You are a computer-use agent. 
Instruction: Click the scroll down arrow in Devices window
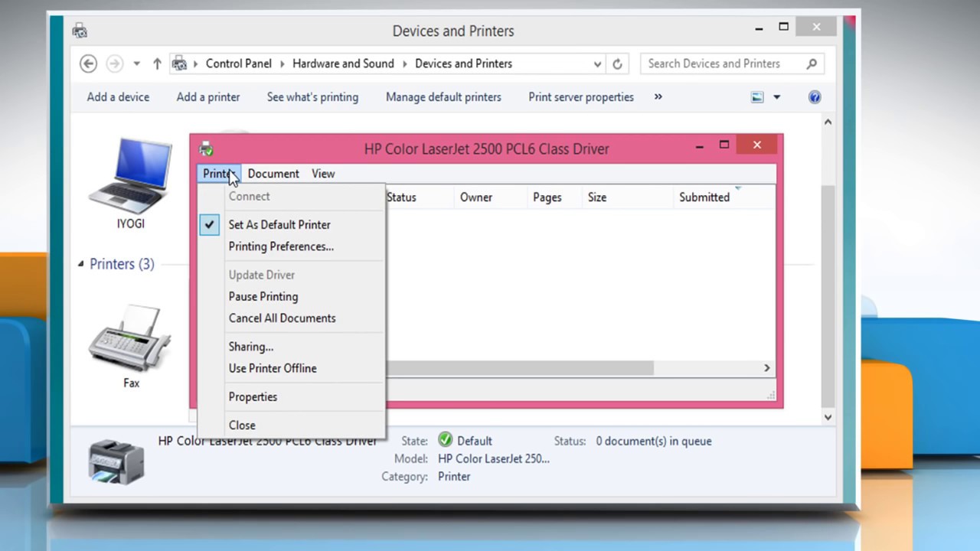[828, 417]
